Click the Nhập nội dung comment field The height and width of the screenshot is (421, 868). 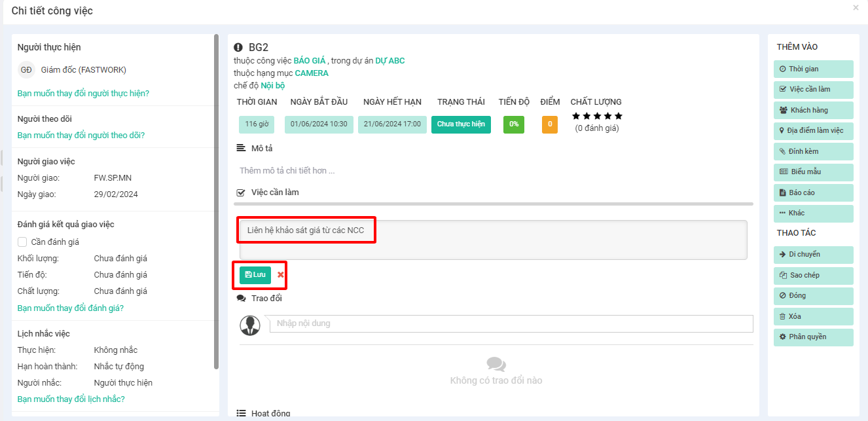click(x=511, y=323)
